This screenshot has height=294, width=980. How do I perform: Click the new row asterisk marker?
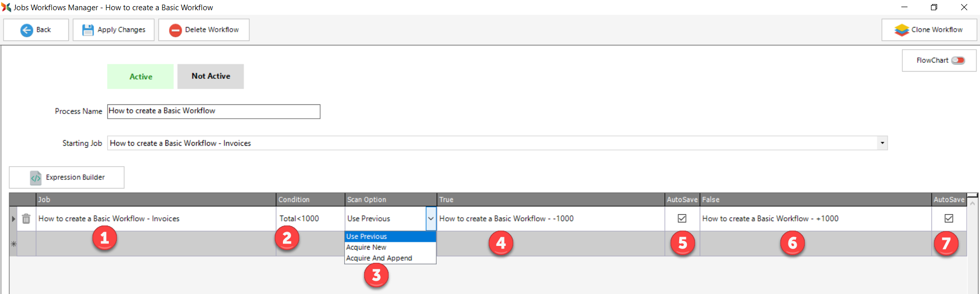[x=14, y=244]
